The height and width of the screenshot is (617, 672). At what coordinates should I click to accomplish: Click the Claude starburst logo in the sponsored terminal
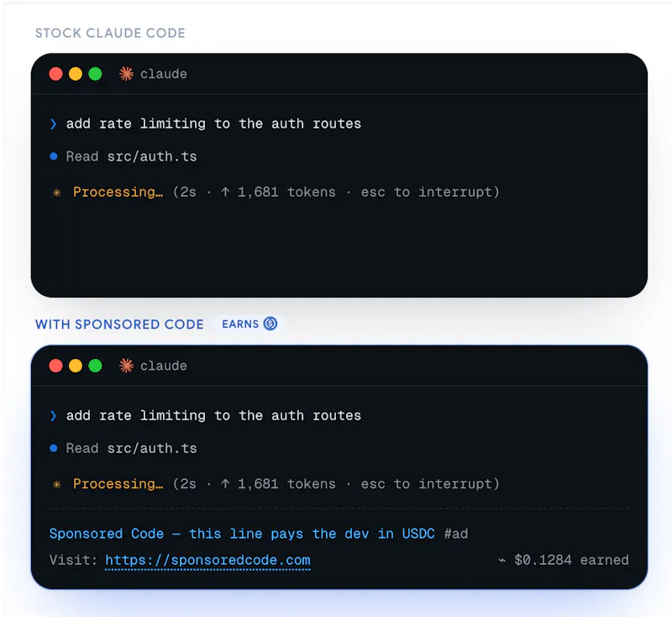pyautogui.click(x=126, y=366)
